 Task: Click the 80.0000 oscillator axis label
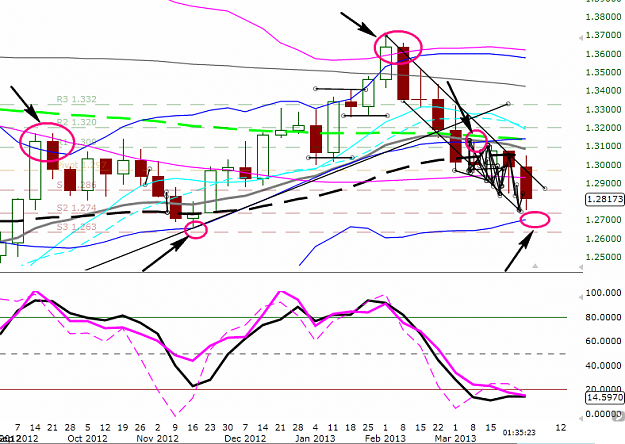click(603, 318)
